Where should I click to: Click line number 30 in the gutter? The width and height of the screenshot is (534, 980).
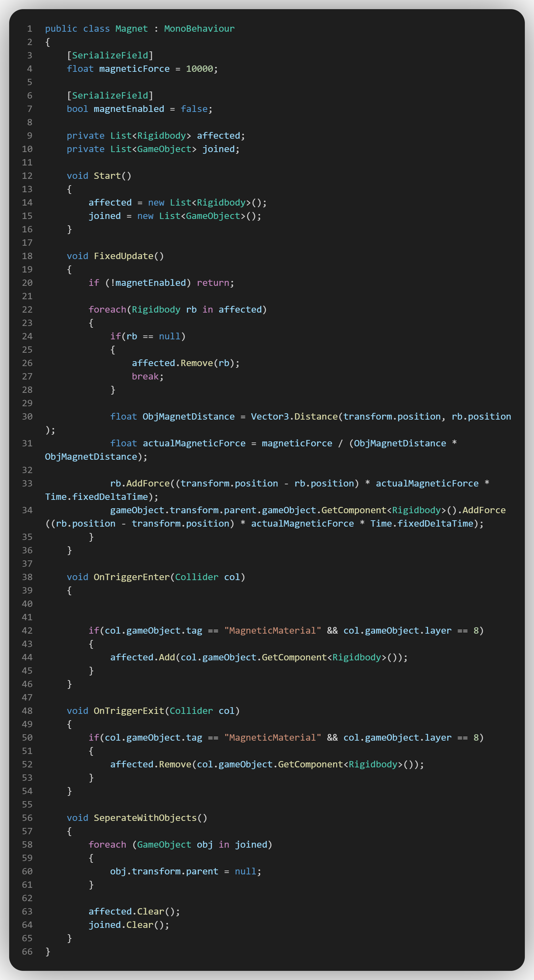click(x=27, y=416)
